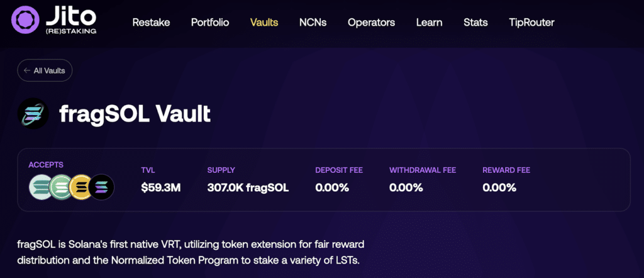Open the TipRouter page

coord(531,23)
